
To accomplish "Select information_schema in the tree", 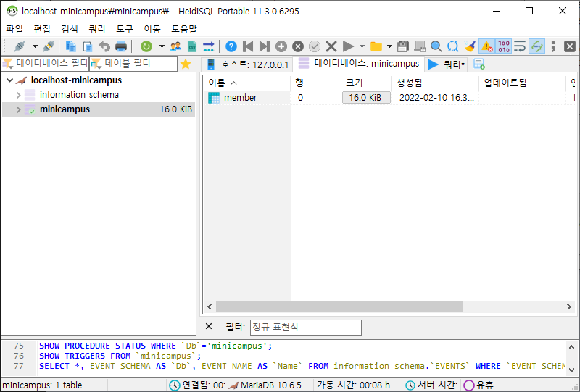I will (79, 95).
